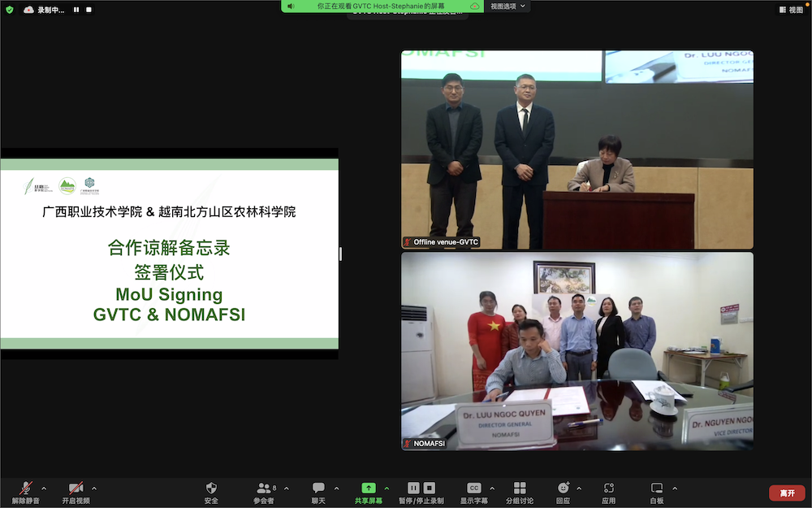Expand video settings chevron beside start video
The height and width of the screenshot is (508, 812).
coord(93,488)
